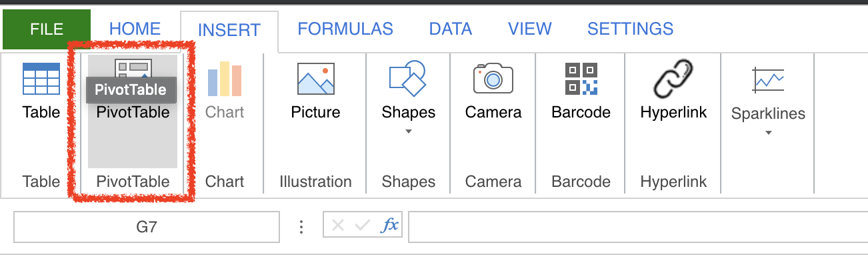
Task: Insert a Barcode
Action: tap(581, 91)
